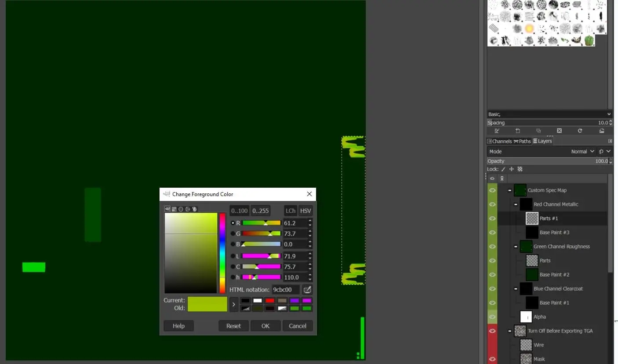Toggle the lock alpha channel icon
The height and width of the screenshot is (364, 618).
(x=520, y=169)
